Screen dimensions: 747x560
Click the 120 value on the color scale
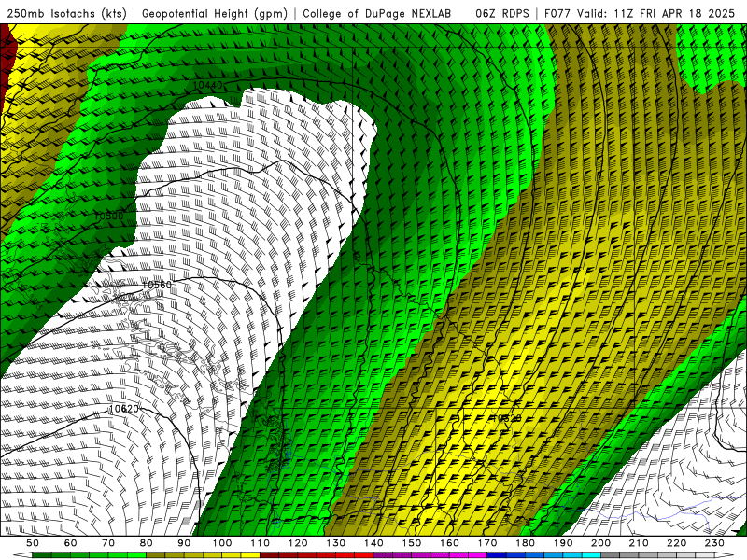[x=298, y=543]
